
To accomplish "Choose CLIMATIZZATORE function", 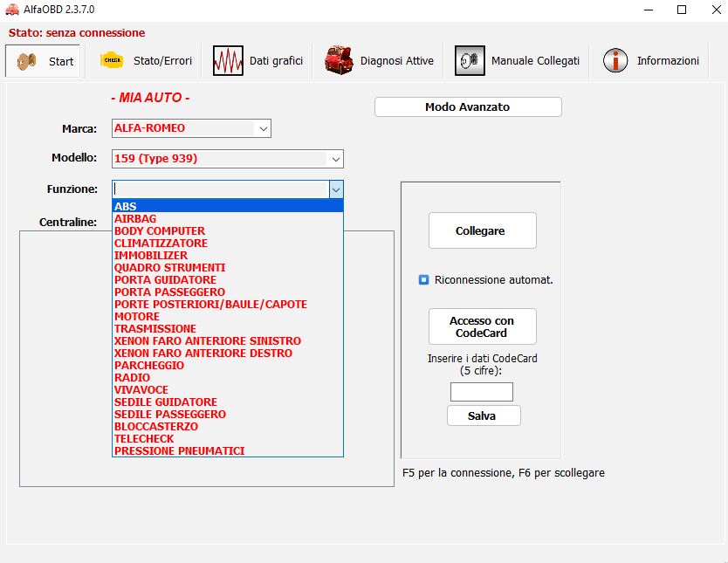I will (x=228, y=244).
